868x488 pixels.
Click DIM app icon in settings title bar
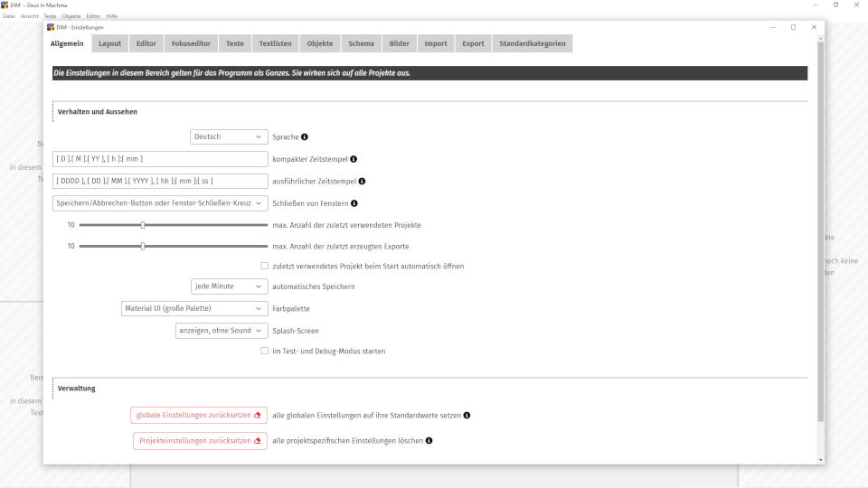click(x=51, y=27)
